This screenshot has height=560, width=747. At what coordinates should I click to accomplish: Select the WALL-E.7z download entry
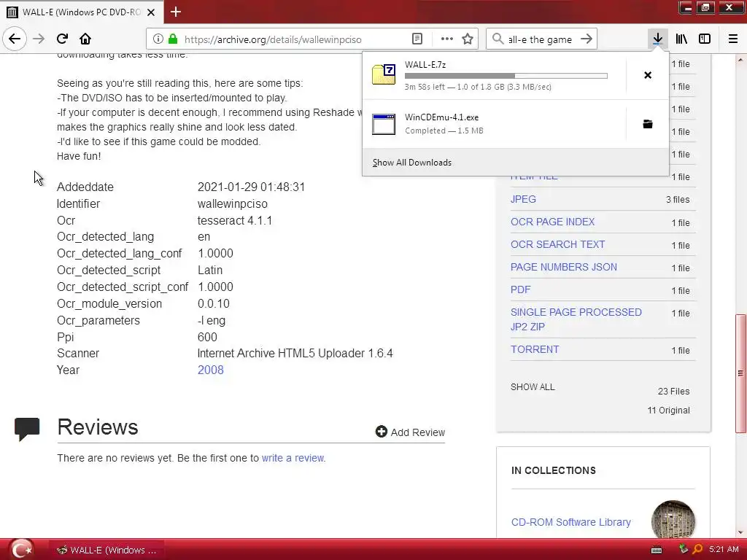pos(494,75)
